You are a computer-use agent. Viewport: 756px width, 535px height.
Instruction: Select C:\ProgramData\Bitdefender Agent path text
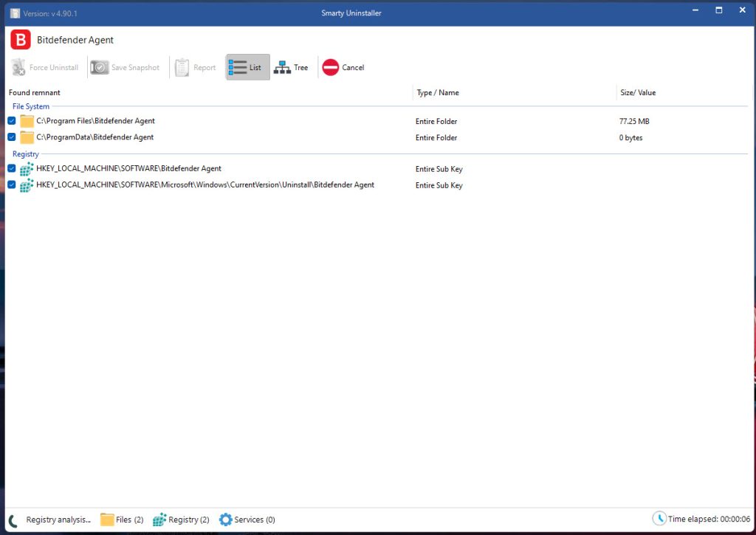95,137
